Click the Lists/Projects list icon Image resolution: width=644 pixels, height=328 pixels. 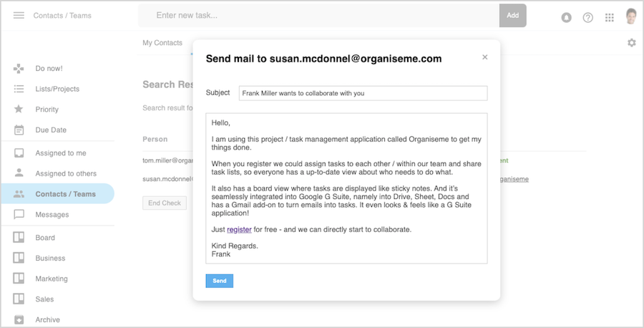[x=19, y=89]
